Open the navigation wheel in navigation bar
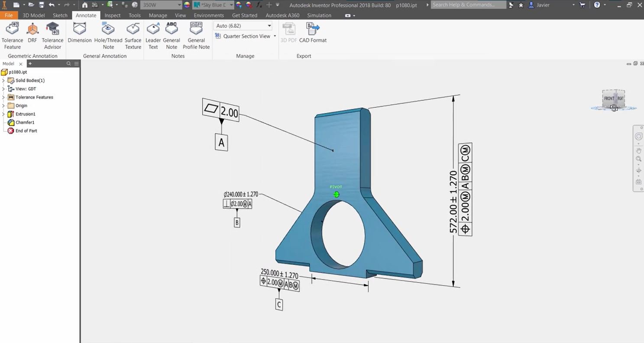This screenshot has width=644, height=343. coord(638,137)
